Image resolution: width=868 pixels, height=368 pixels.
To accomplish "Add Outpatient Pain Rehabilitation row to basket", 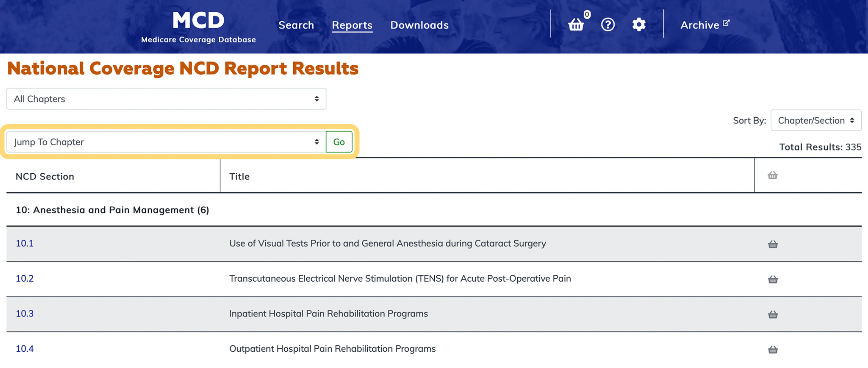I will [x=773, y=349].
